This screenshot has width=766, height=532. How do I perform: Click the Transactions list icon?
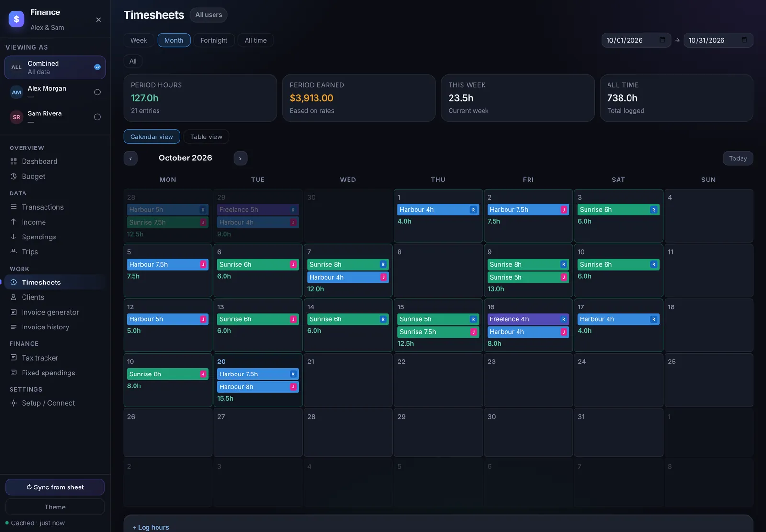click(x=13, y=207)
